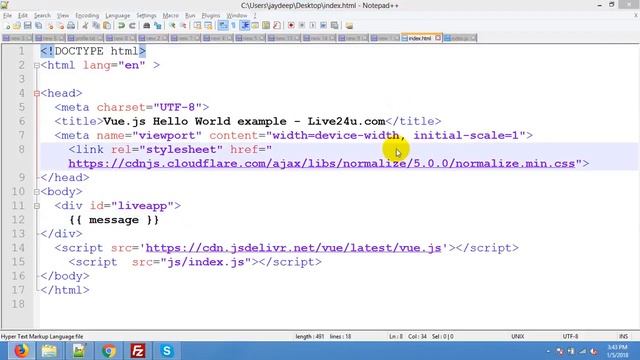This screenshot has width=640, height=360.
Task: Click the Close All toolbar icon
Action: [x=60, y=26]
